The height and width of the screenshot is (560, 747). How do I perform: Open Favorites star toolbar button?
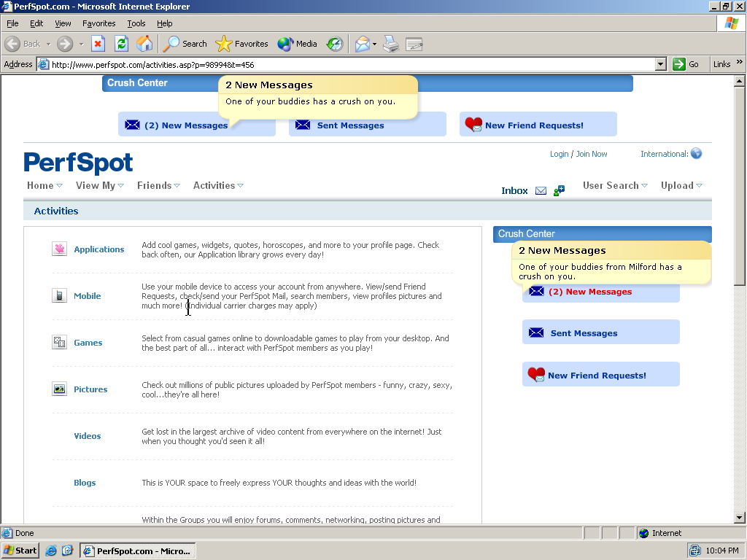[241, 44]
